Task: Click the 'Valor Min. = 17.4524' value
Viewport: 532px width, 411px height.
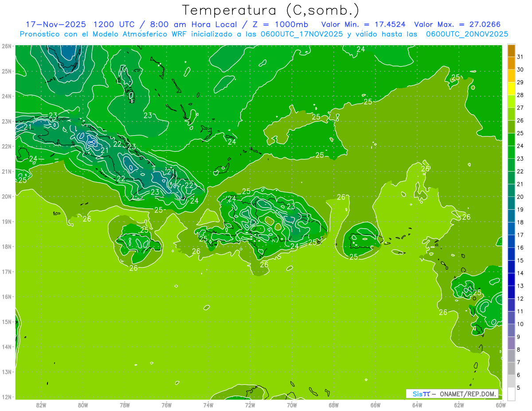Action: (363, 24)
